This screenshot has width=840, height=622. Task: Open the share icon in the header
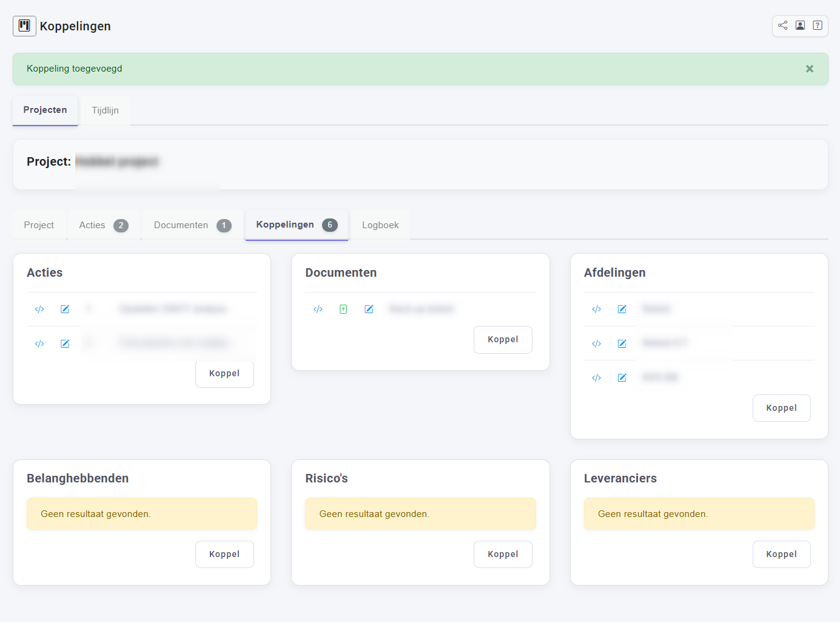point(783,25)
